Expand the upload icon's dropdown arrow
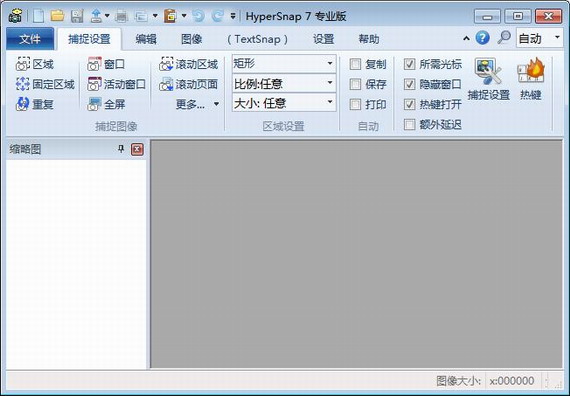This screenshot has height=396, width=570. (107, 16)
